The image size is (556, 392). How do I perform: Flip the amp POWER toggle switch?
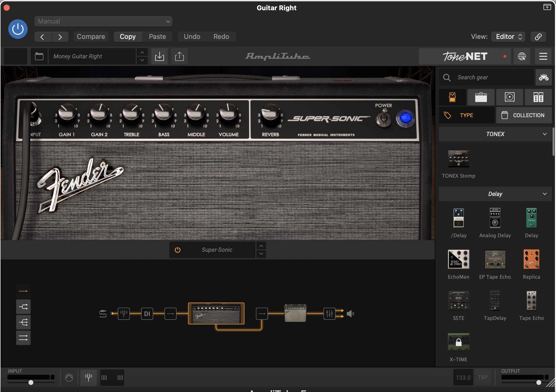click(x=383, y=118)
